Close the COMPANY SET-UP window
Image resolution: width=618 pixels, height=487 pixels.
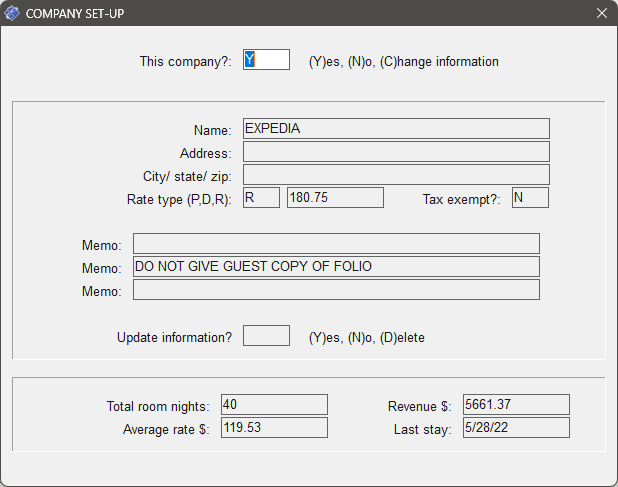click(x=601, y=13)
